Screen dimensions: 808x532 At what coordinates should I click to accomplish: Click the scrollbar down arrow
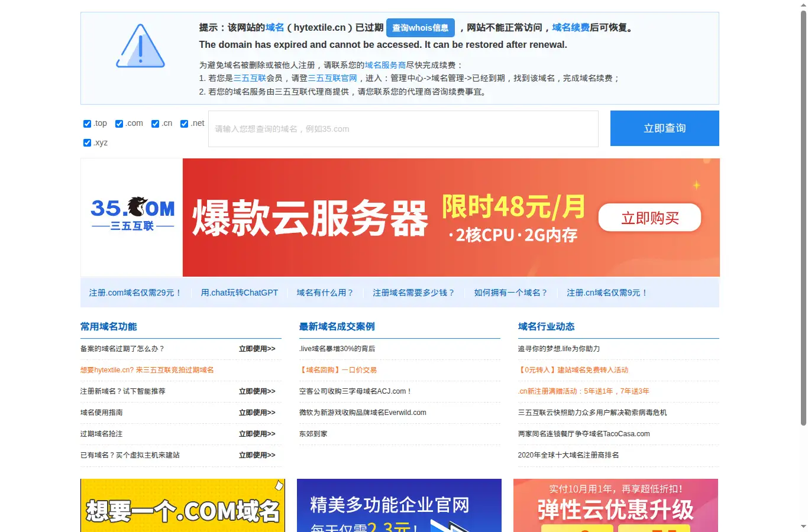click(x=803, y=526)
